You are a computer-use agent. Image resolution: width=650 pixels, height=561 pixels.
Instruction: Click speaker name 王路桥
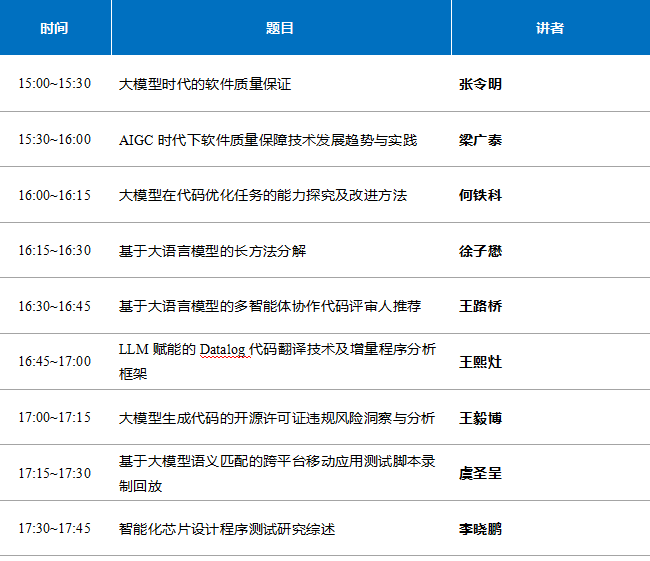(480, 306)
